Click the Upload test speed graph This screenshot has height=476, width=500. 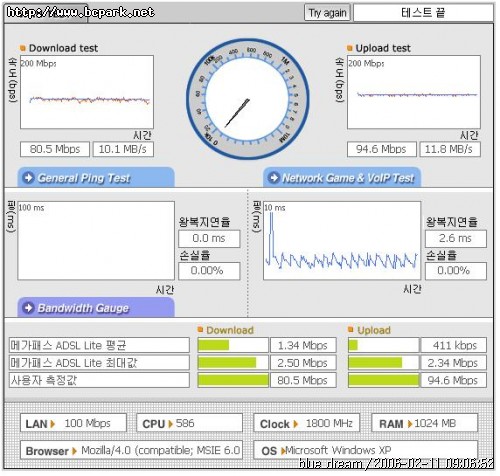click(414, 92)
